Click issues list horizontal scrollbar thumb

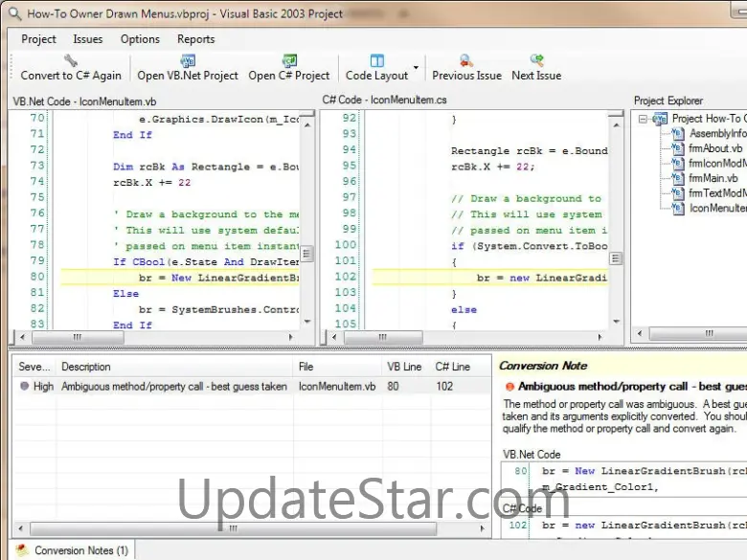pyautogui.click(x=233, y=528)
